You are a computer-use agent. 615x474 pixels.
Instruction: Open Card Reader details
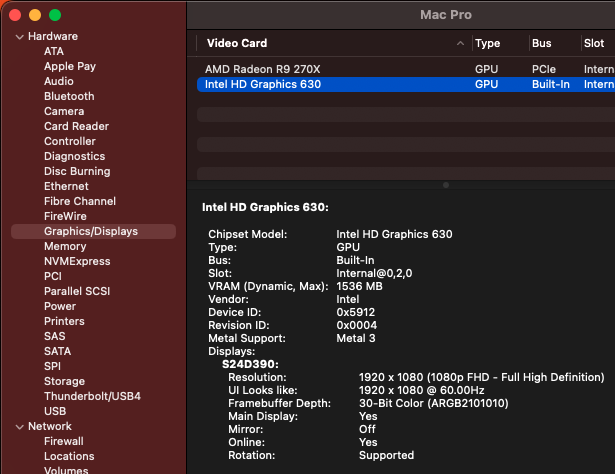(x=76, y=126)
